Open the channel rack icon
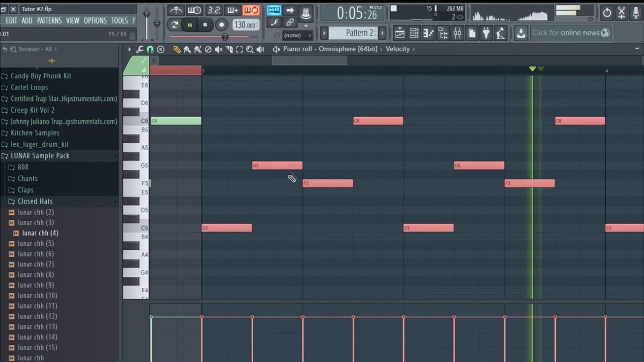This screenshot has width=644, height=362. tap(414, 33)
